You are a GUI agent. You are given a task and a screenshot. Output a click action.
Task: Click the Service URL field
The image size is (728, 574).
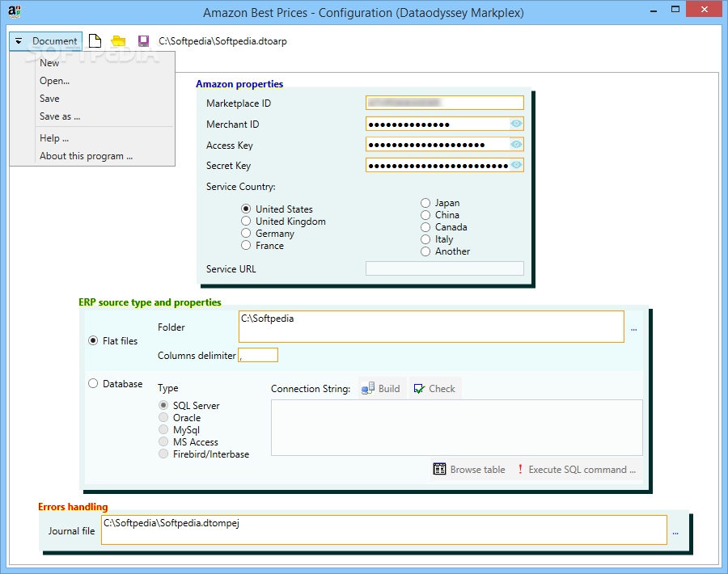tap(445, 268)
